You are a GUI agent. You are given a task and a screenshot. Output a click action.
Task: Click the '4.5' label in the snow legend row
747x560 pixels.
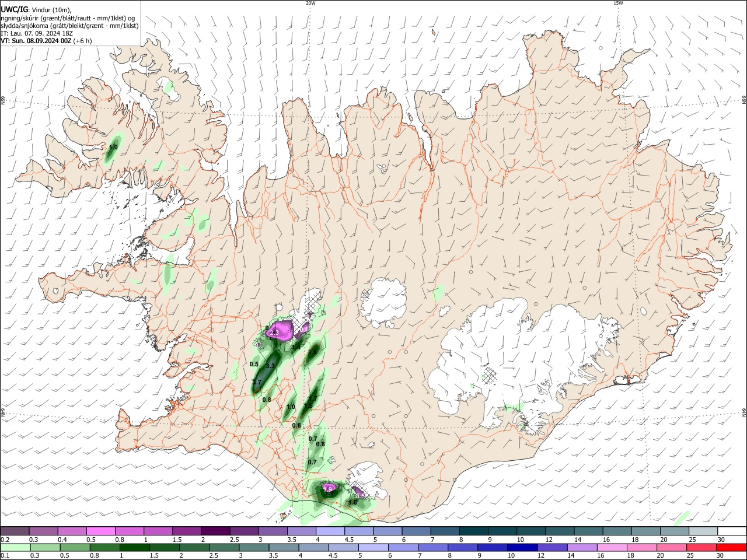click(349, 540)
